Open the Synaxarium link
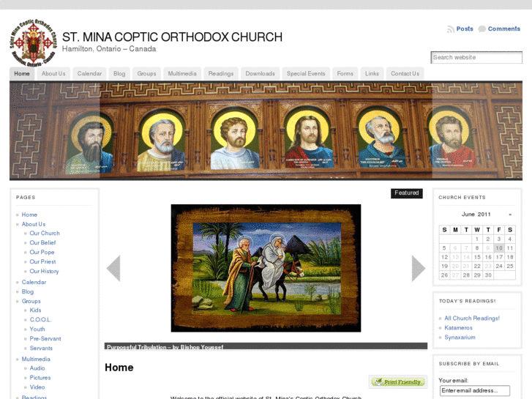This screenshot has width=532, height=399. pyautogui.click(x=460, y=338)
